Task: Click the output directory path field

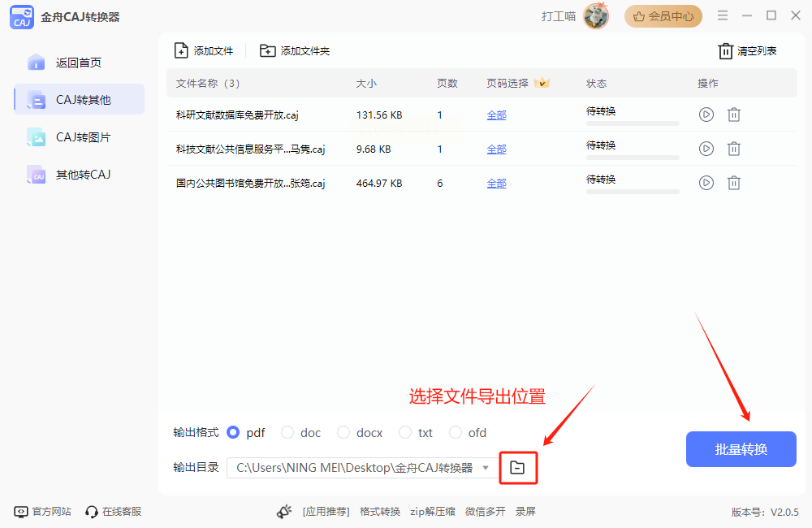Action: 355,468
